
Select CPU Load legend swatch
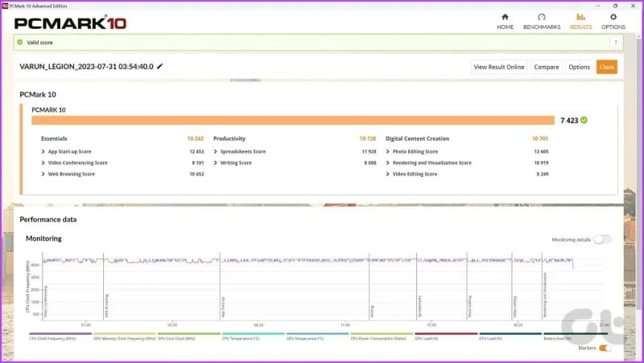pyautogui.click(x=510, y=333)
